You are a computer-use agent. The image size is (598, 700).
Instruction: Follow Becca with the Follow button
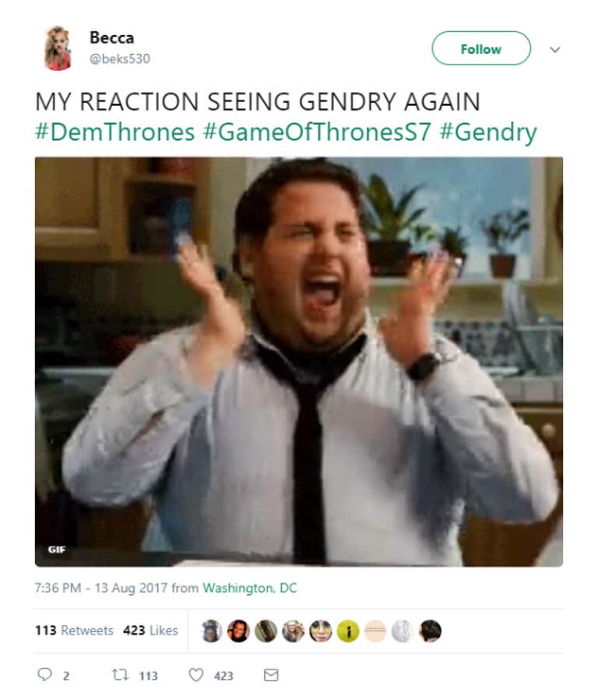pos(481,48)
